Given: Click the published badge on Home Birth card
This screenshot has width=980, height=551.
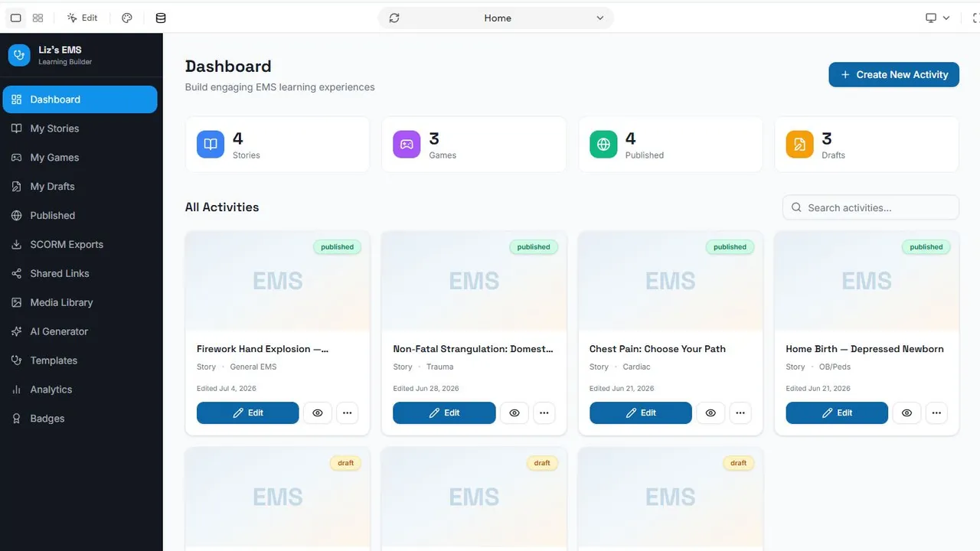Looking at the screenshot, I should (926, 247).
